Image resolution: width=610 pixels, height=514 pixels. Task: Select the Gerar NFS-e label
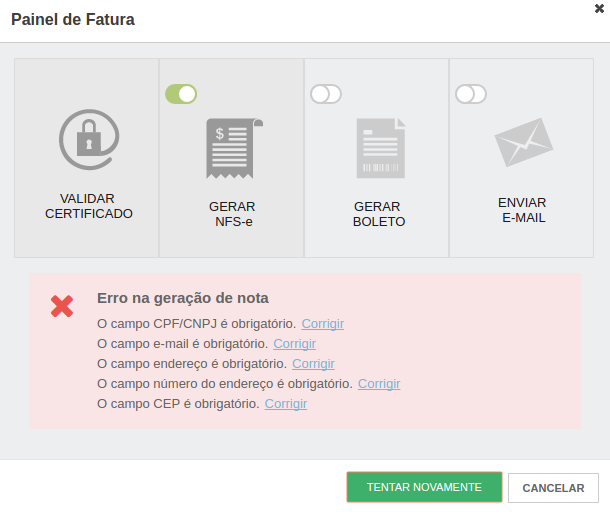[x=232, y=214]
